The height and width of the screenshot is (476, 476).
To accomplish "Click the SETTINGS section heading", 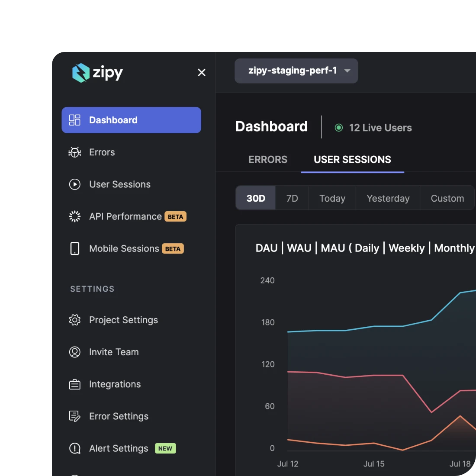I will (x=92, y=289).
